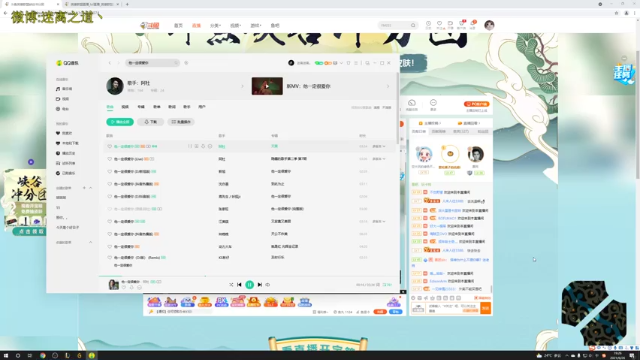Open the browser profile avatar on livestream site

tap(489, 25)
